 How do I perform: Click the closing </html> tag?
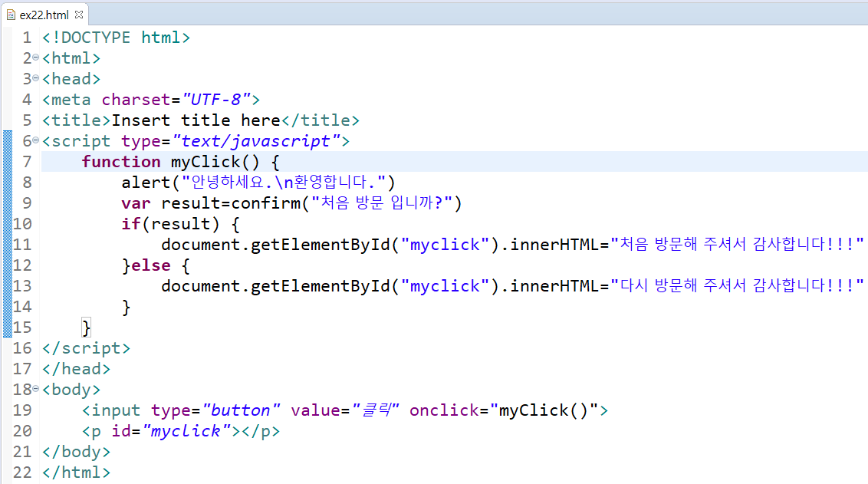point(77,472)
